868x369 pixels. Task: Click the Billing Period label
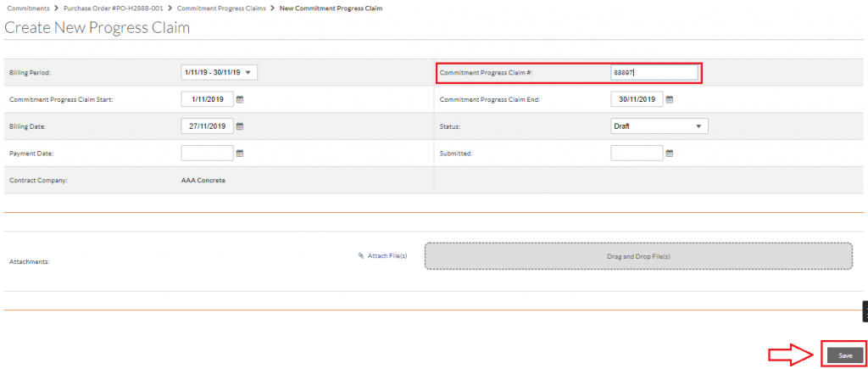(30, 73)
